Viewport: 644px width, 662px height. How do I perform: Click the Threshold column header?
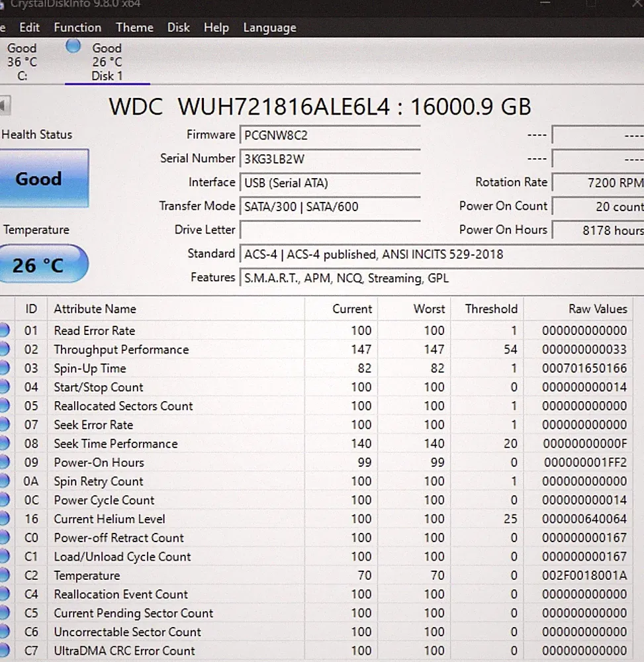(487, 308)
